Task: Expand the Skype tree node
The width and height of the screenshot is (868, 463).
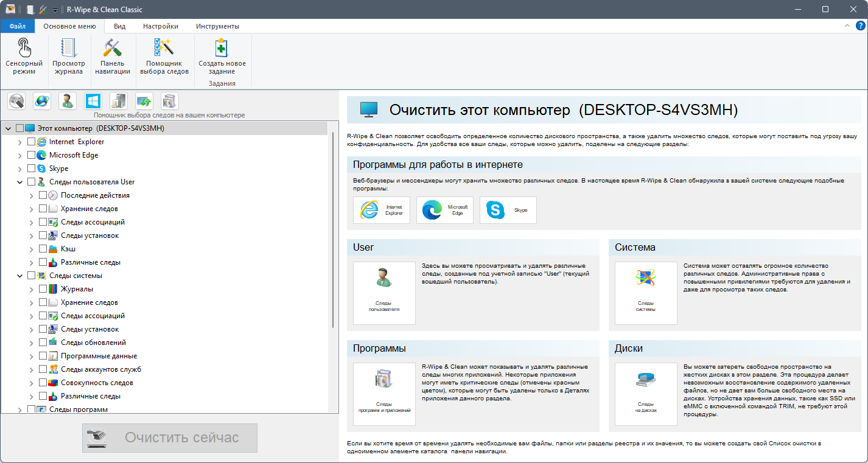Action: (x=20, y=169)
